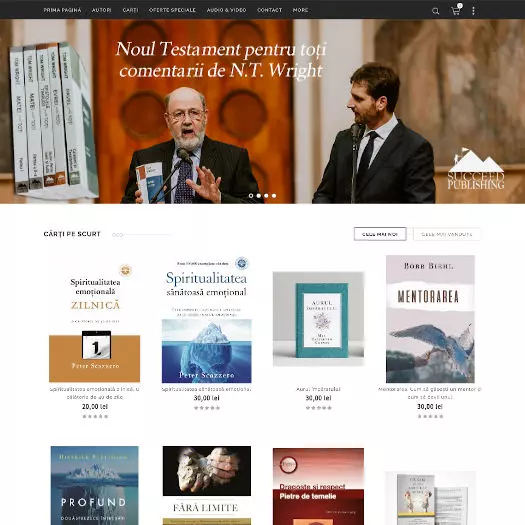
Task: Select the Cele mai noi tab
Action: click(380, 234)
